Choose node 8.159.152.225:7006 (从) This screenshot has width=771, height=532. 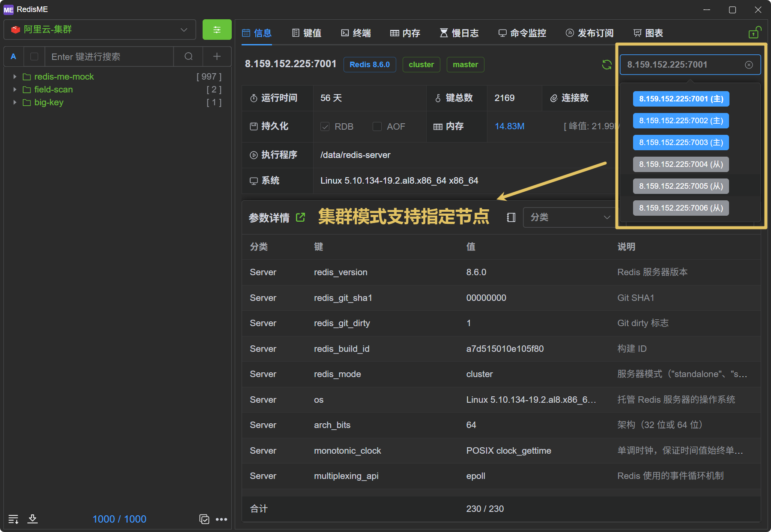click(681, 208)
